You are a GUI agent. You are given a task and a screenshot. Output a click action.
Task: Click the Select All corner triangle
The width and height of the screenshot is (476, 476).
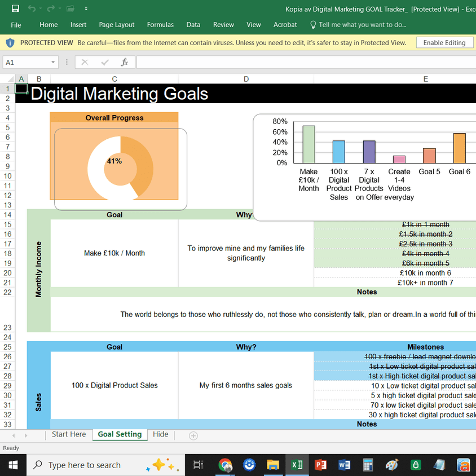click(x=10, y=79)
